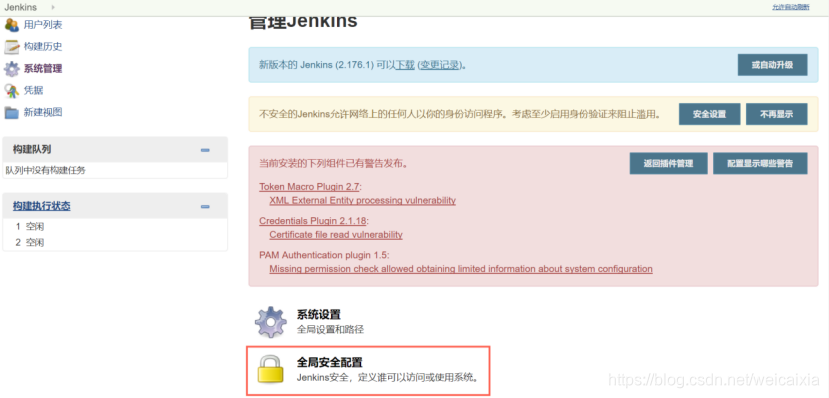829x398 pixels.
Task: Open the 系统设置 title link
Action: point(319,315)
